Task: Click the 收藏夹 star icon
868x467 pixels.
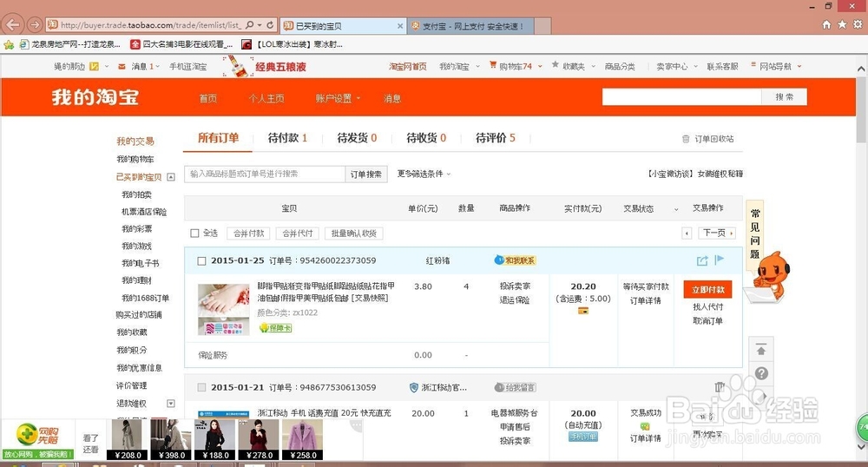Action: click(x=556, y=65)
